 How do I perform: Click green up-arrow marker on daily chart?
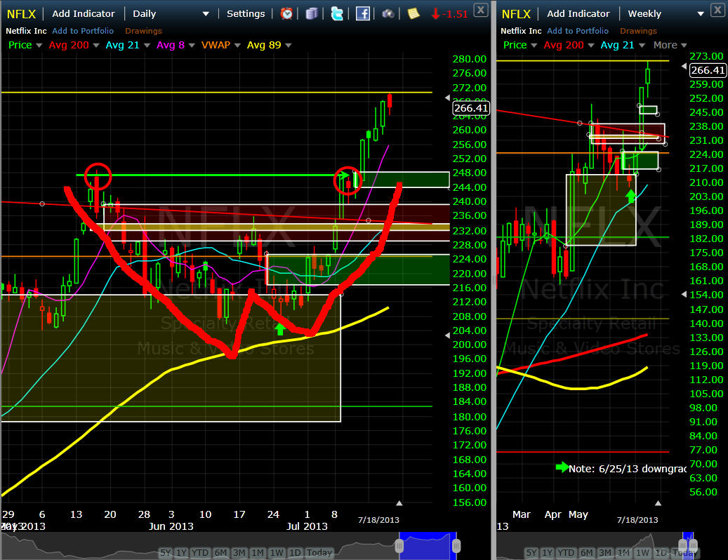280,329
